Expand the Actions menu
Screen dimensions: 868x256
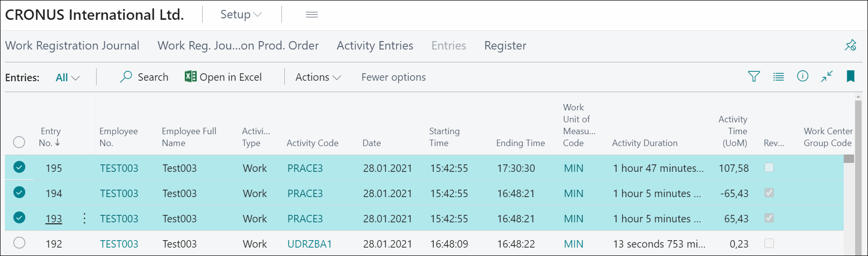[318, 77]
